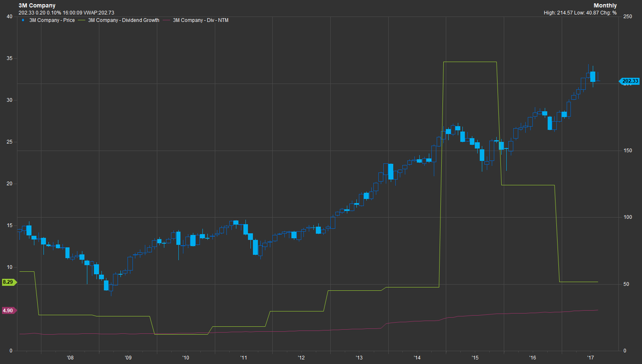Screen dimensions: 642x364
Task: Click the 35 label on left axis
Action: click(10, 58)
